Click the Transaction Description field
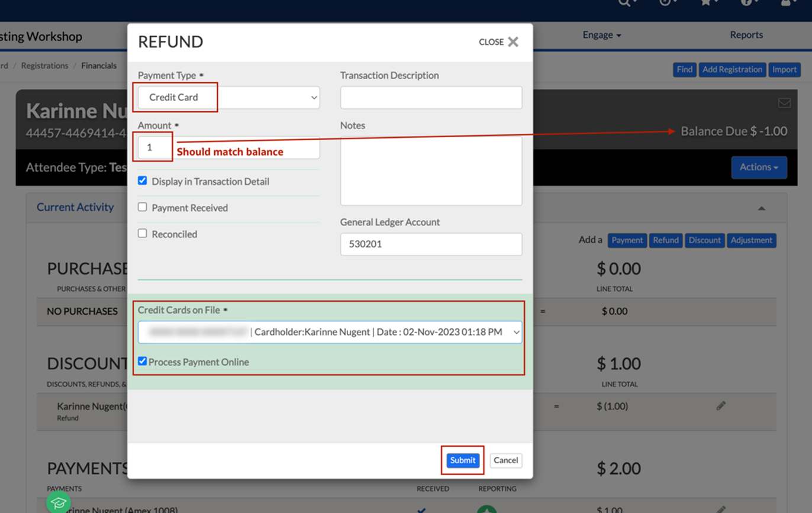 tap(431, 98)
